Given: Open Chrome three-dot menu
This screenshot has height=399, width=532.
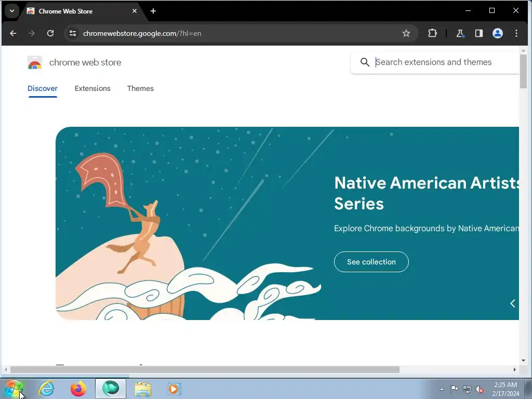Looking at the screenshot, I should (516, 33).
